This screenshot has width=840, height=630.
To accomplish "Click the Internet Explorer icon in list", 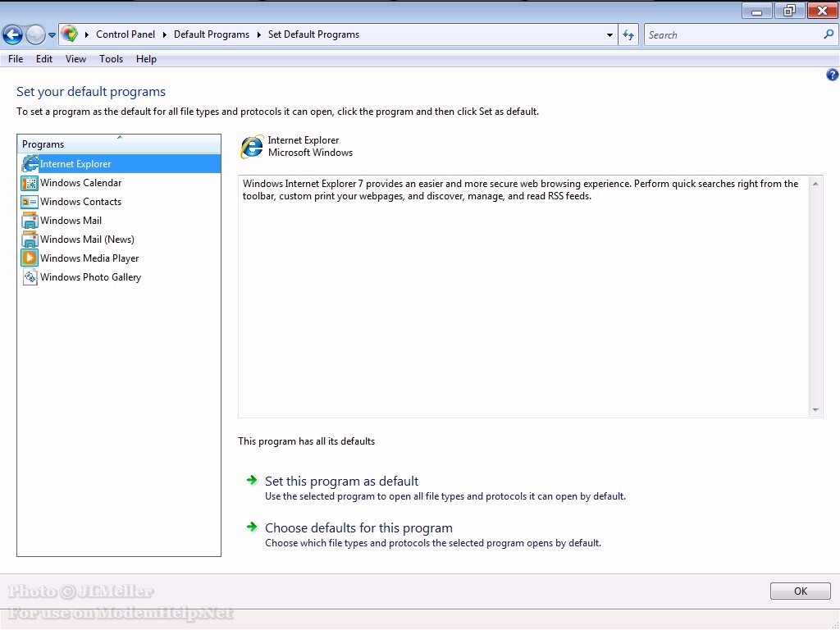I will point(30,163).
